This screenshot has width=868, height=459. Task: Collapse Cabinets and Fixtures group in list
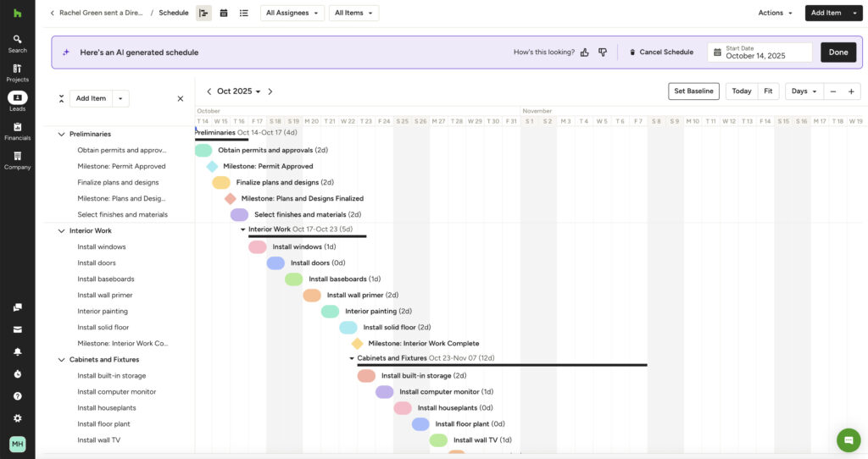click(x=61, y=360)
